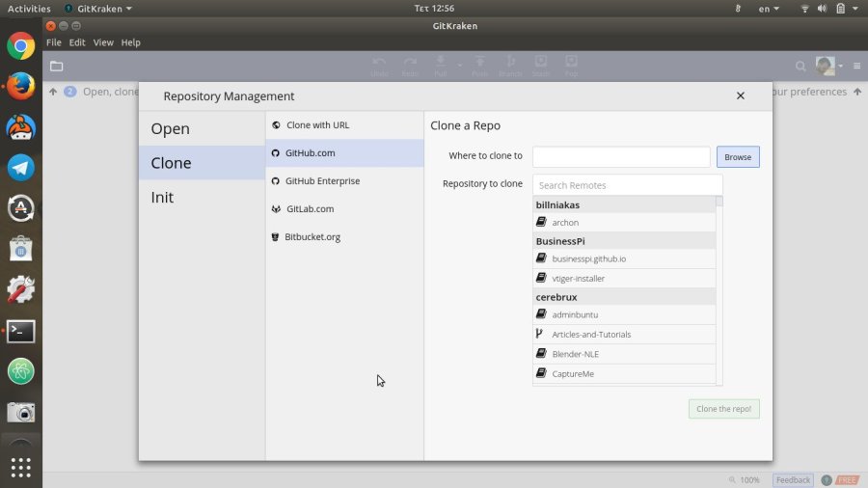Click the Stash toolbar icon
868x488 pixels.
[x=541, y=66]
